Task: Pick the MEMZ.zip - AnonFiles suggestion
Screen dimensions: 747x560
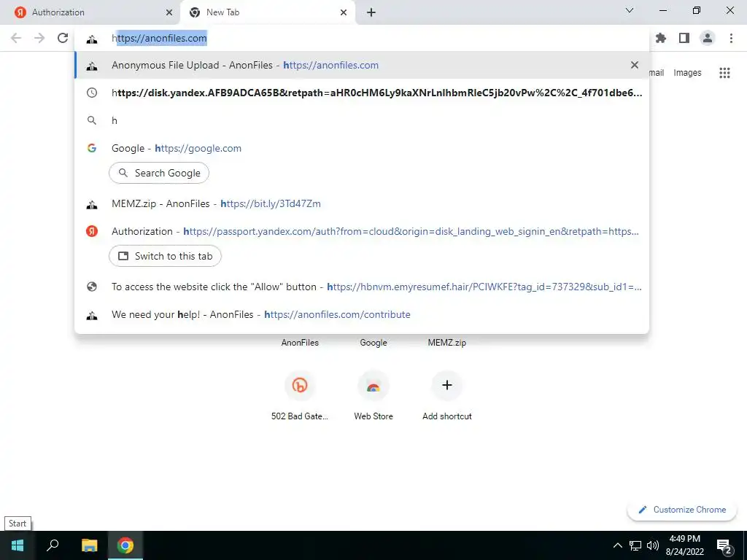Action: tap(362, 204)
